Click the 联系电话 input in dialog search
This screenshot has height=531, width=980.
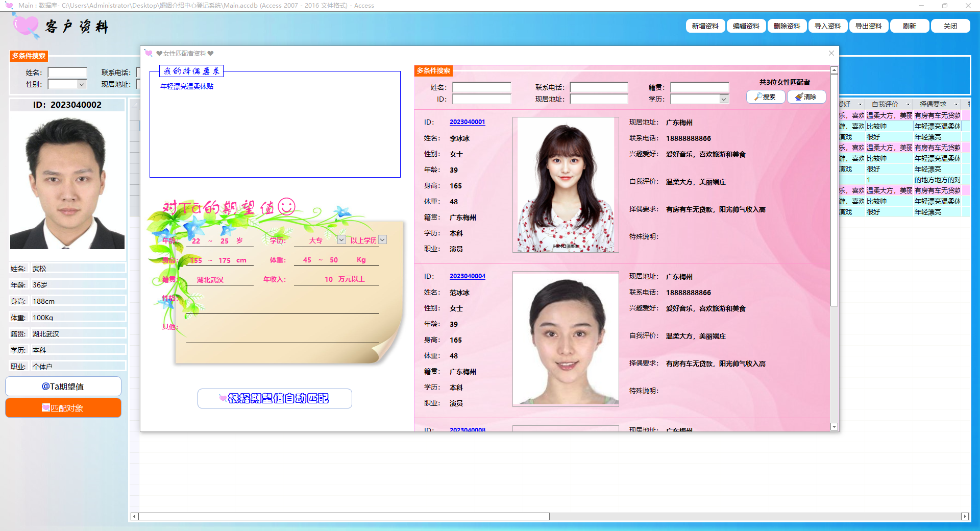tap(599, 87)
